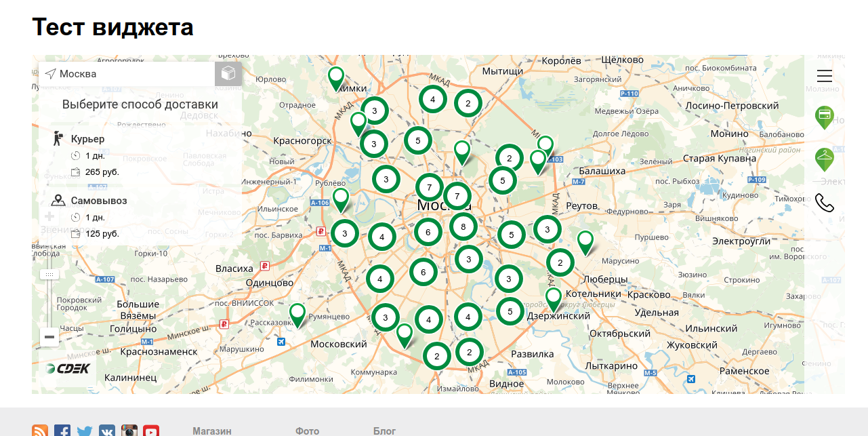Open the cluster of 5 beside Дзержинский

(510, 311)
